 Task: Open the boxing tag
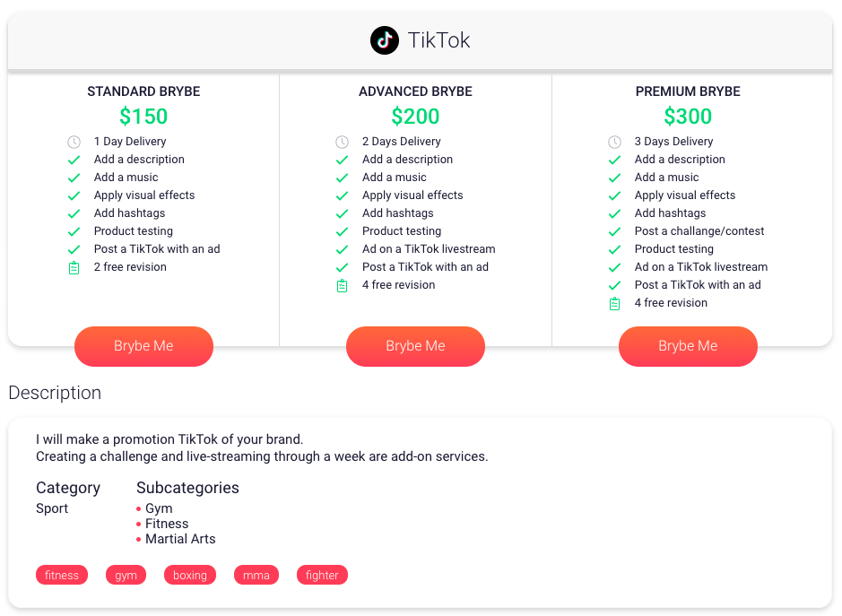tap(190, 575)
